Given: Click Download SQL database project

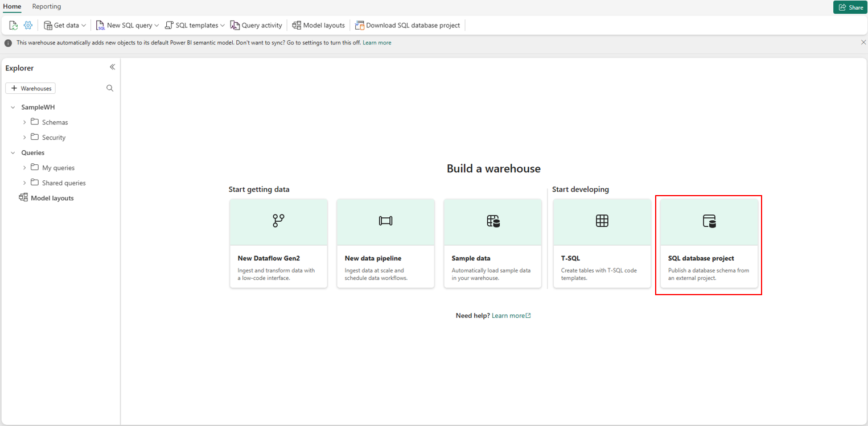Looking at the screenshot, I should pyautogui.click(x=408, y=25).
